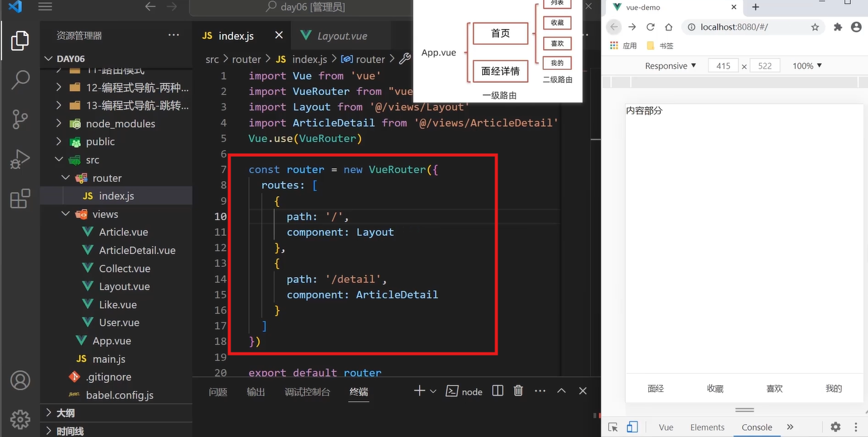Toggle DevTools device toolbar
This screenshot has width=868, height=437.
pyautogui.click(x=633, y=427)
